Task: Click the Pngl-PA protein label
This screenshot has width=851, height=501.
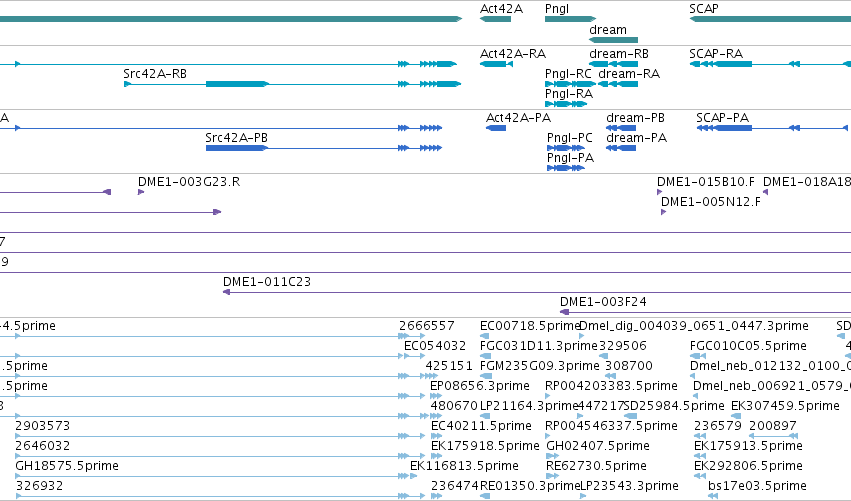Action: tap(570, 158)
